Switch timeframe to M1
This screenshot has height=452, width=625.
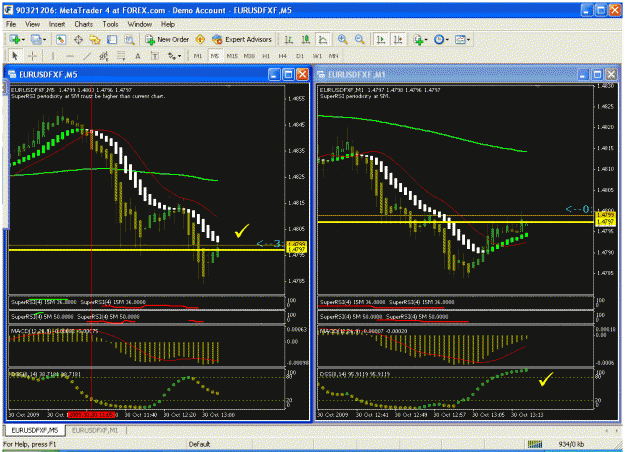(x=198, y=56)
